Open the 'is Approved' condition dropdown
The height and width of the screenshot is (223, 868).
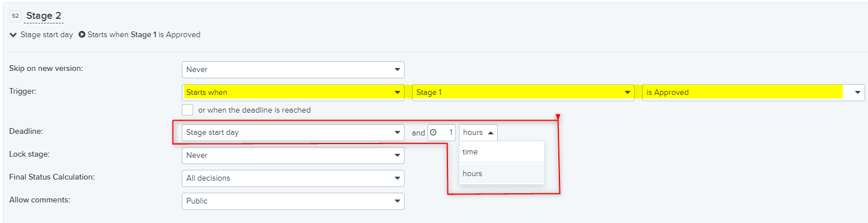(753, 92)
